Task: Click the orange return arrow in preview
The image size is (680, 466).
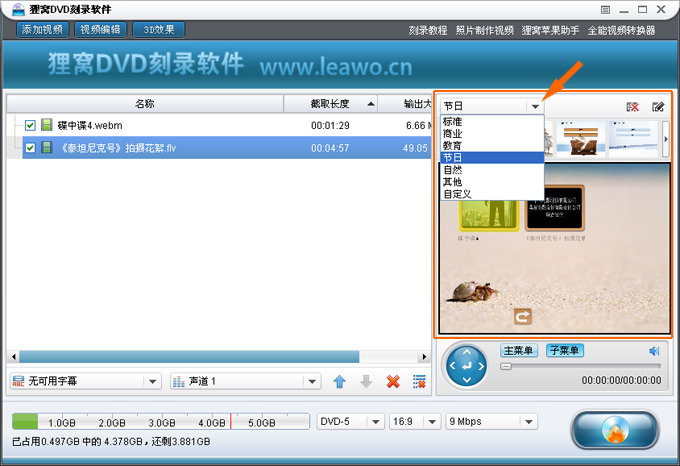Action: point(523,317)
